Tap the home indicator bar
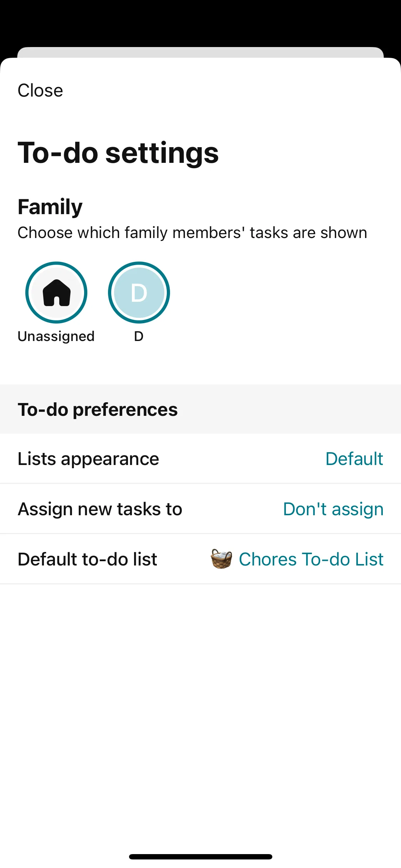The image size is (401, 868). [200, 857]
